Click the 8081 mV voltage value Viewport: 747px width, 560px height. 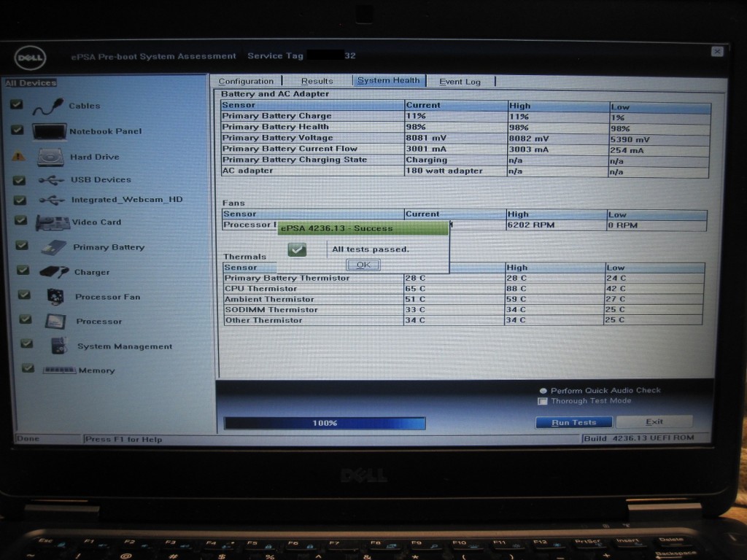click(x=426, y=138)
